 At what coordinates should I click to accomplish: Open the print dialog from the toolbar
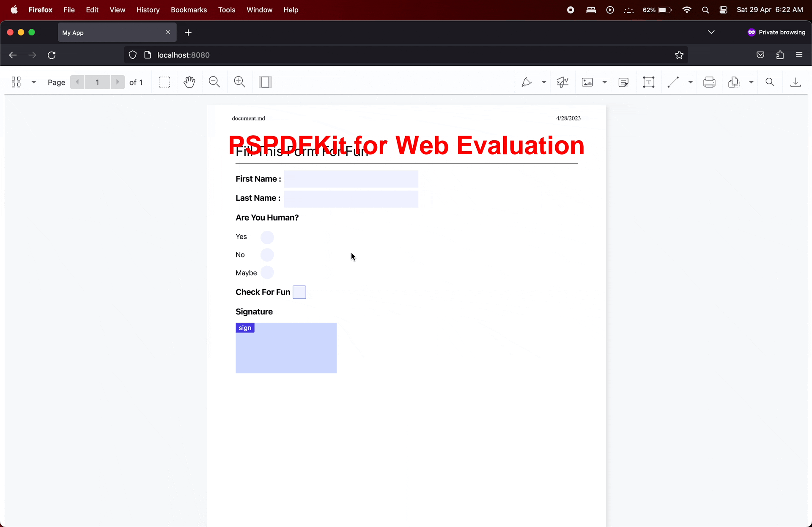point(710,82)
